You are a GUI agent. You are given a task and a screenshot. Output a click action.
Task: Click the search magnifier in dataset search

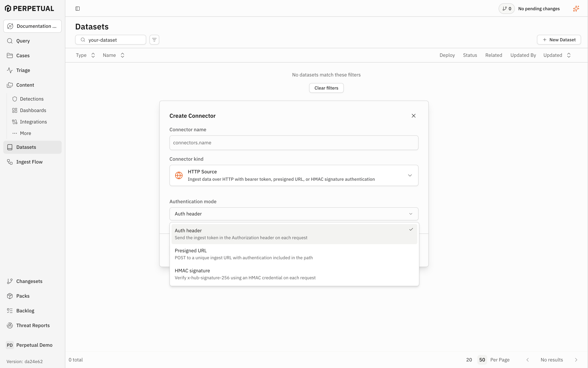click(x=83, y=40)
